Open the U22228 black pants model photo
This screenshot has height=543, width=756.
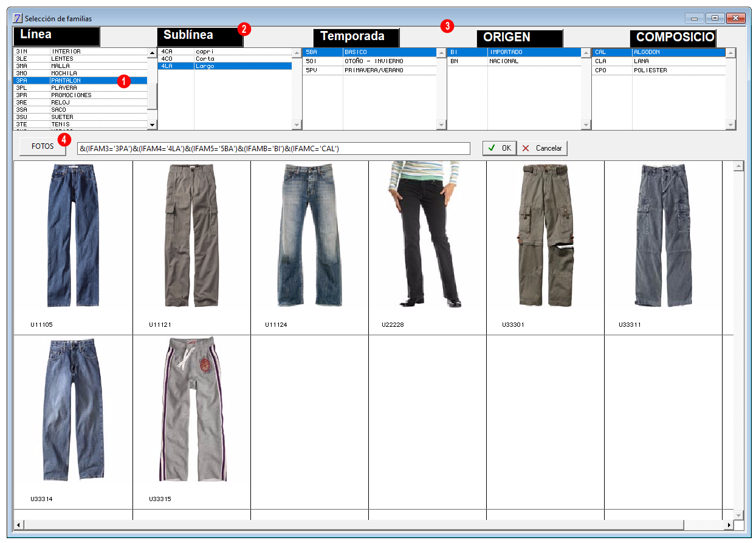coord(423,235)
